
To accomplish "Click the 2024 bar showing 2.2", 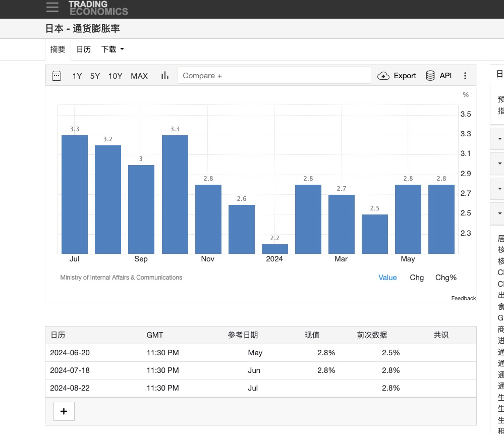I will [274, 249].
